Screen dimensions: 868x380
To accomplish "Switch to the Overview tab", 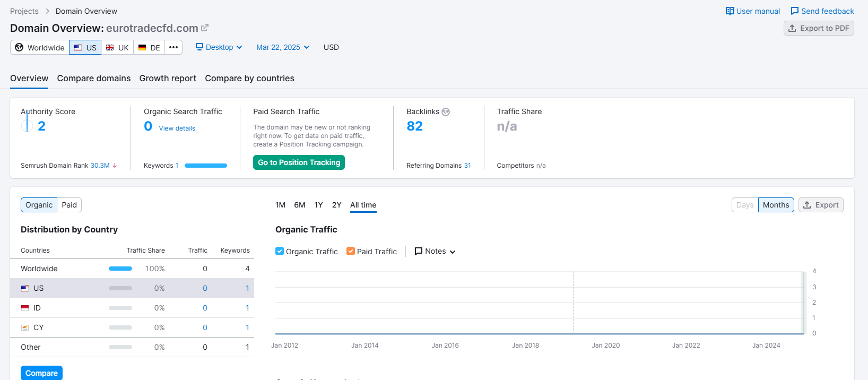I will (x=29, y=78).
